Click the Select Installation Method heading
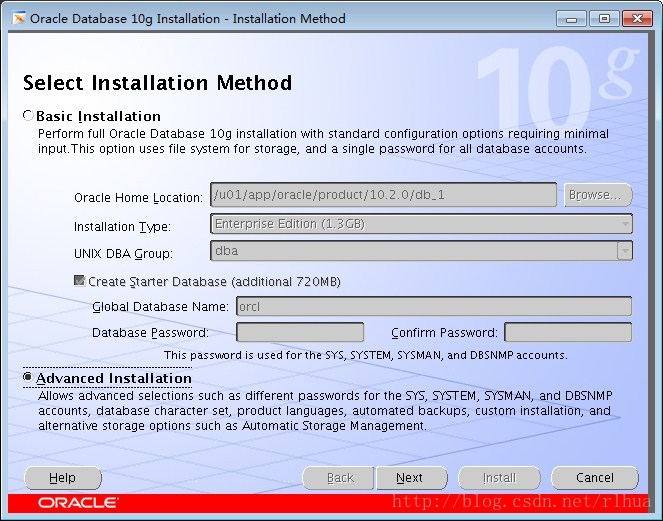This screenshot has height=521, width=663. pos(157,82)
